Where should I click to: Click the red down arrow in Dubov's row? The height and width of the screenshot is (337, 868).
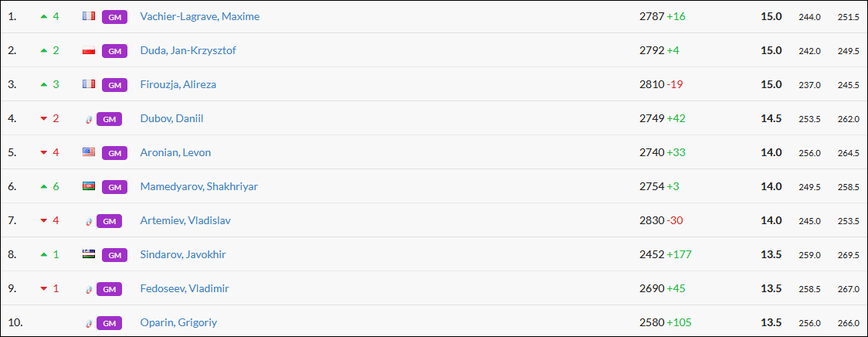pos(43,119)
